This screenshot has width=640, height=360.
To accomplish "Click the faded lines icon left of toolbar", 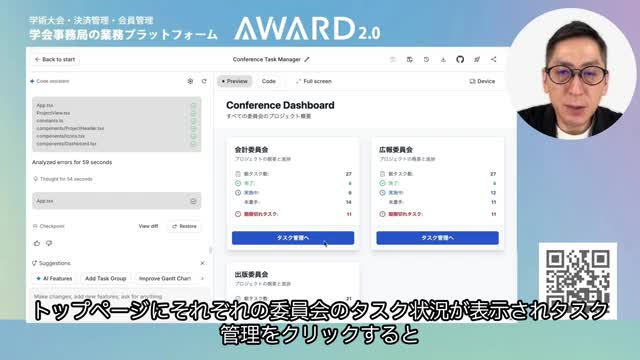I will (x=393, y=60).
